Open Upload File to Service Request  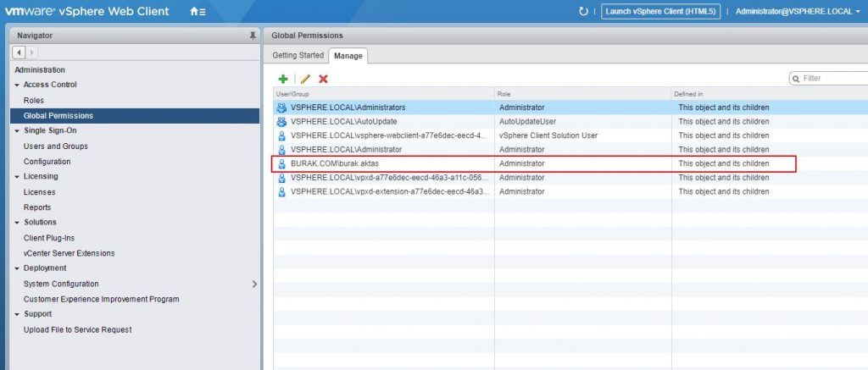click(77, 329)
